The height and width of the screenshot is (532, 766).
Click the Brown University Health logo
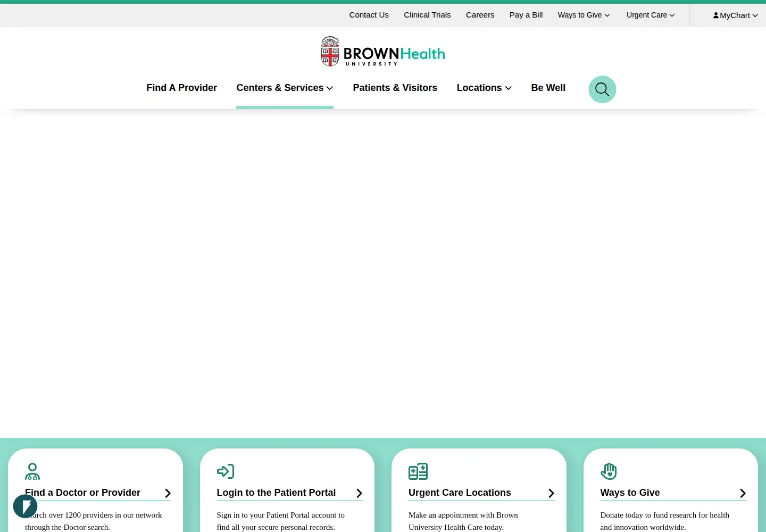pyautogui.click(x=383, y=52)
